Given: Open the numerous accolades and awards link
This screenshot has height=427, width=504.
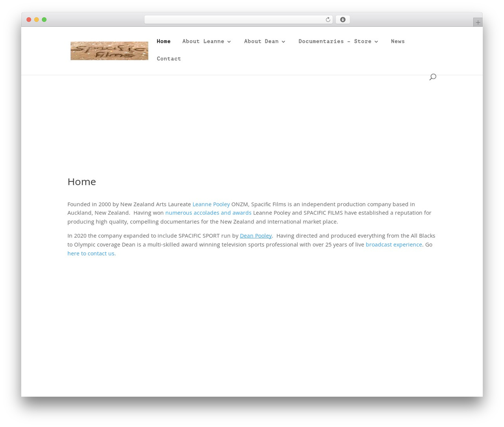Looking at the screenshot, I should click(x=208, y=213).
